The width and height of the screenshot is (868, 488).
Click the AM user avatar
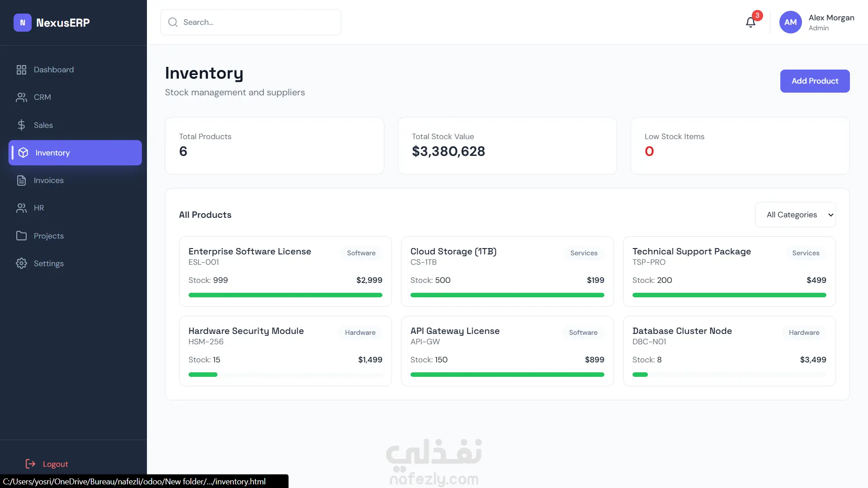pyautogui.click(x=790, y=22)
